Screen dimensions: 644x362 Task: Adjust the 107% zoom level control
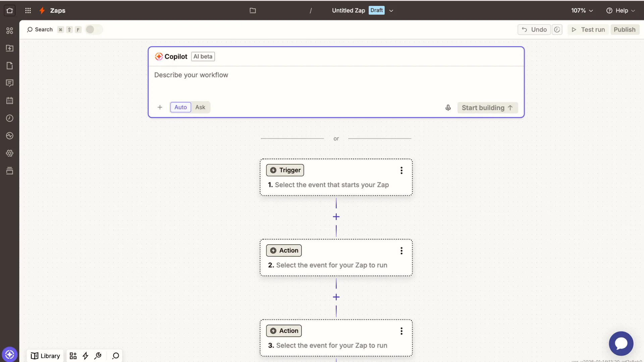coord(582,10)
